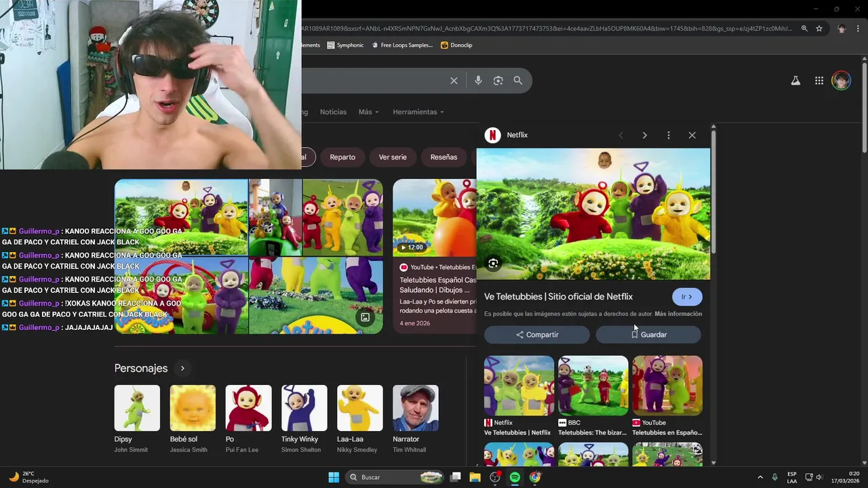Select the Narrator Tim Whitnall card

(415, 419)
